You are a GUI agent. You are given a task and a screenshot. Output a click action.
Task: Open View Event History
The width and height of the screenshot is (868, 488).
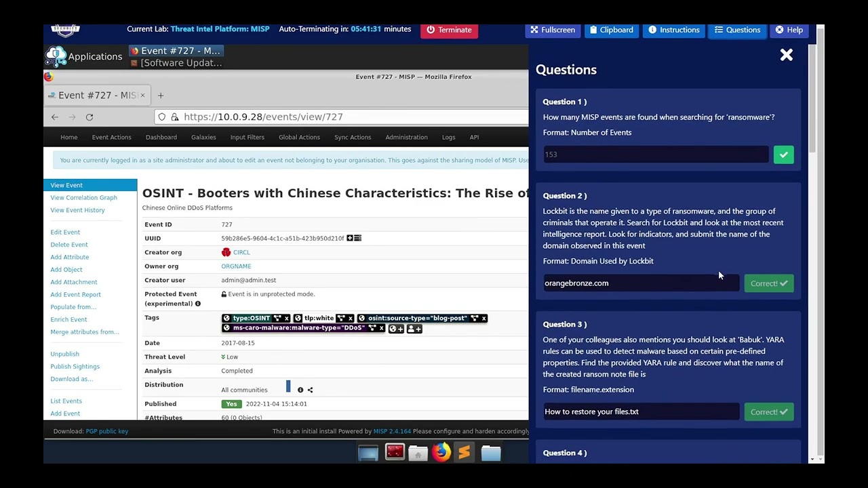point(77,210)
